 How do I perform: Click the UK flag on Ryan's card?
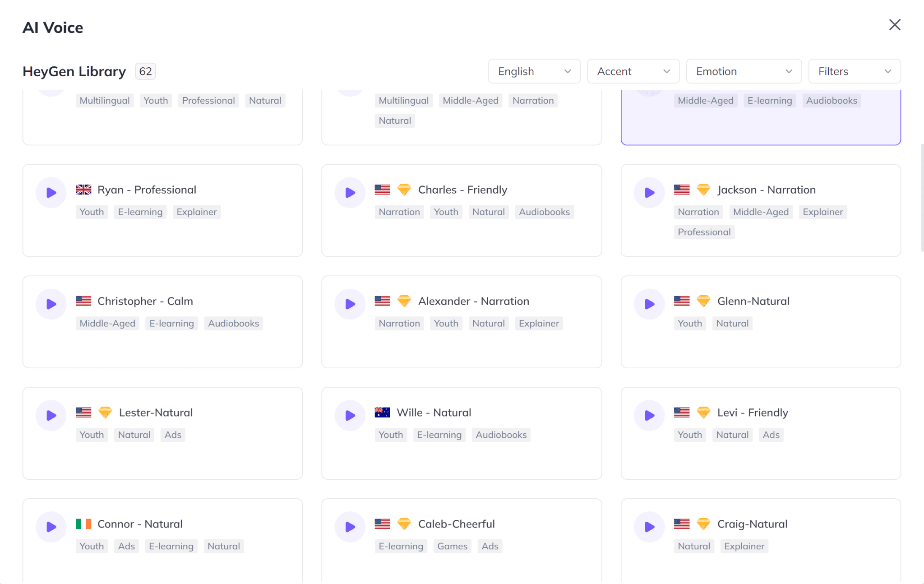tap(83, 190)
